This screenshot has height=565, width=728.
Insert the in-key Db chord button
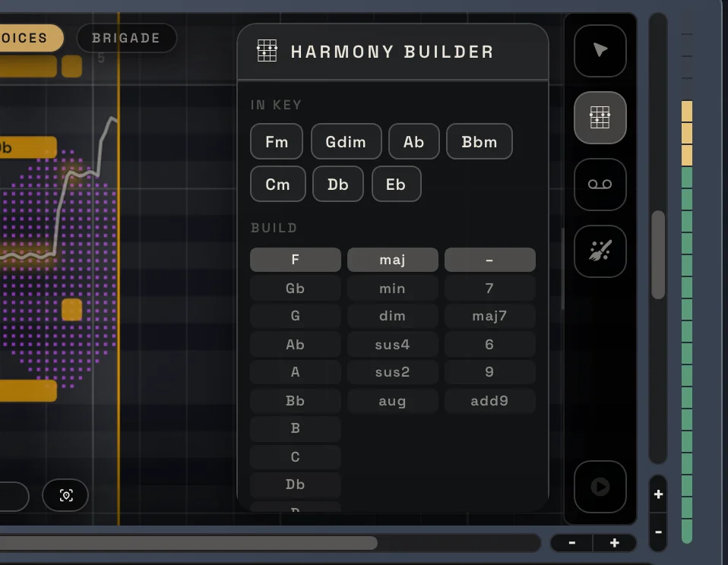pyautogui.click(x=338, y=185)
